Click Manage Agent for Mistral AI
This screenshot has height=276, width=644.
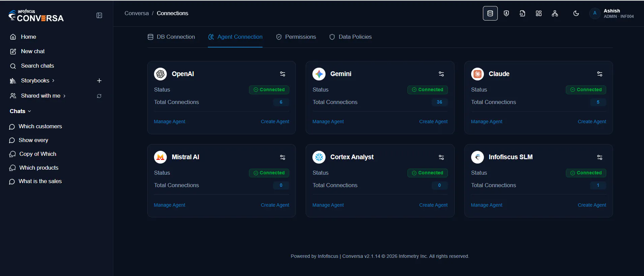coord(170,205)
